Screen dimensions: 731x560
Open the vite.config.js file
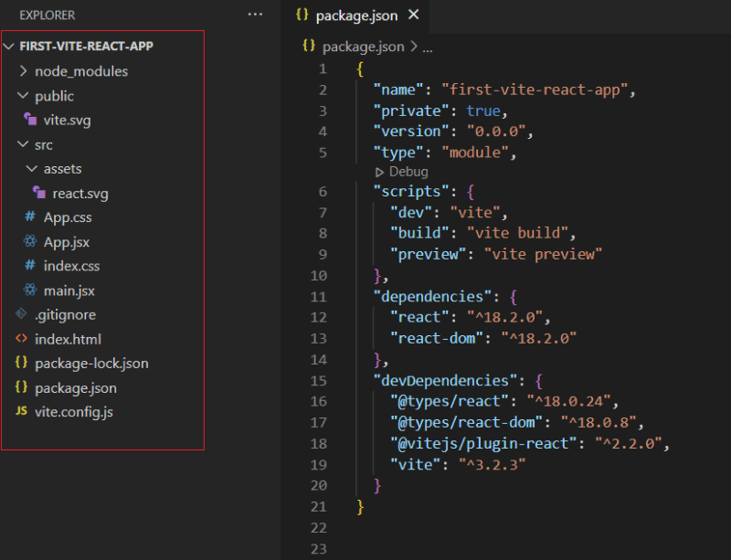click(x=74, y=412)
